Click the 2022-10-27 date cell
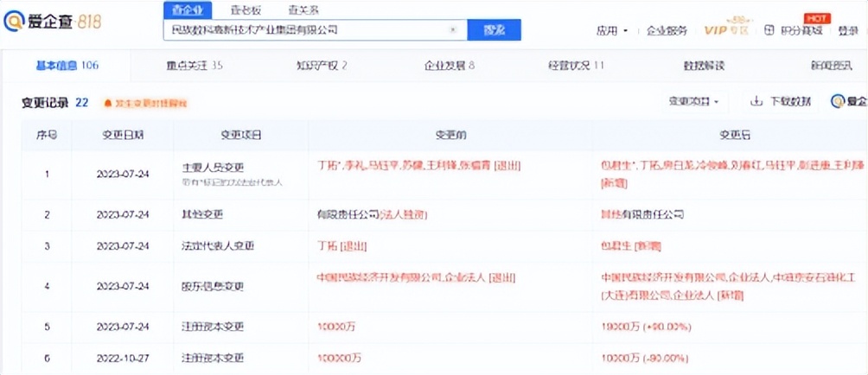The image size is (868, 375). coord(123,359)
